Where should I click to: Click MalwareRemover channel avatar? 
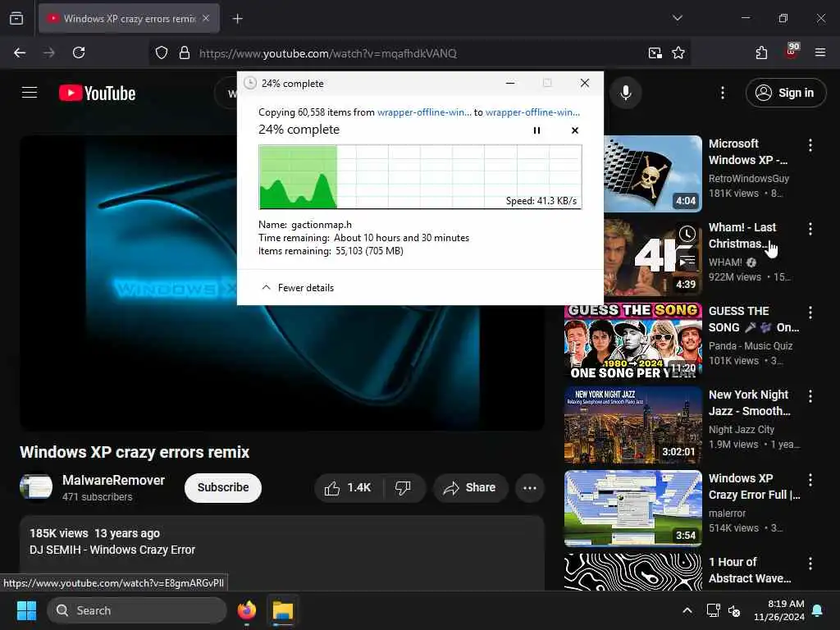[x=36, y=487]
